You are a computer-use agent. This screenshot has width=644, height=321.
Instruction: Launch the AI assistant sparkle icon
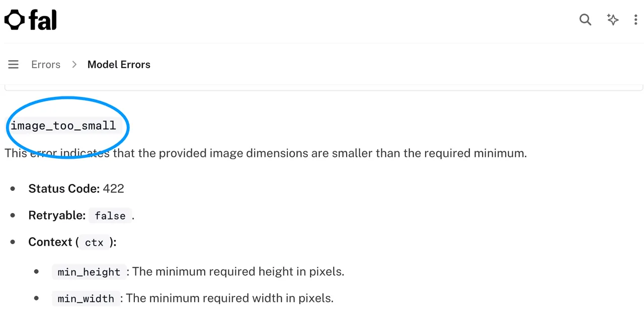[612, 20]
